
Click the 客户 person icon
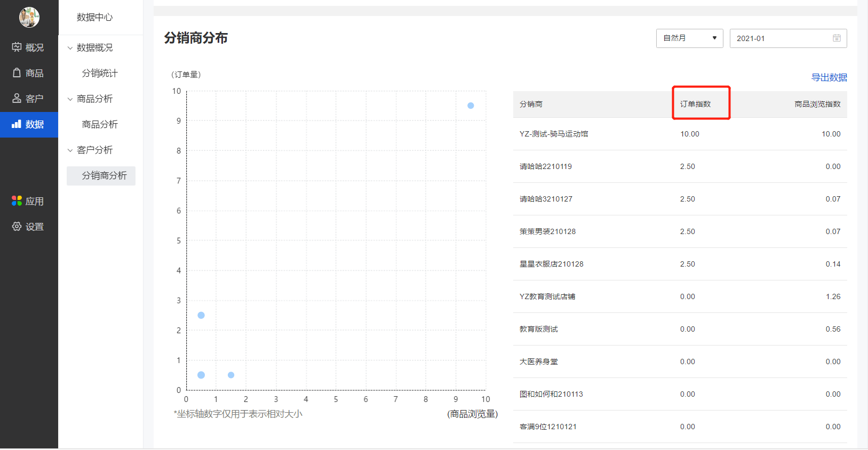pos(17,98)
